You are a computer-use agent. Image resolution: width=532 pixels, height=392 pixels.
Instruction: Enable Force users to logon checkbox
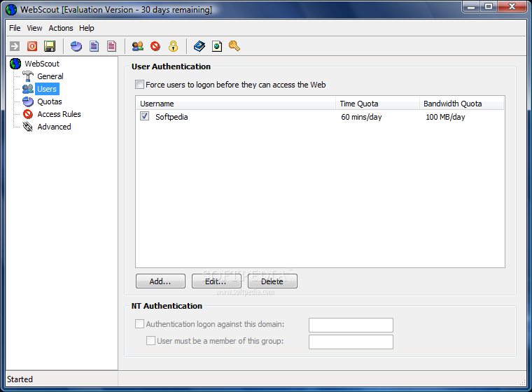coord(139,84)
